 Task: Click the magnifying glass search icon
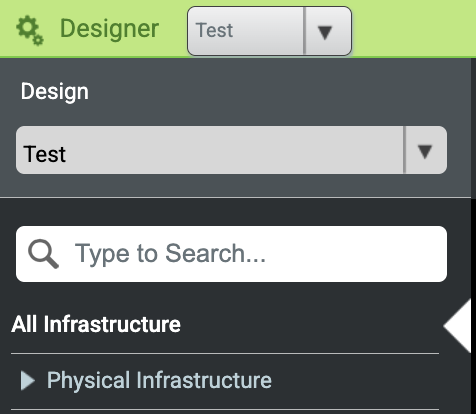(43, 254)
